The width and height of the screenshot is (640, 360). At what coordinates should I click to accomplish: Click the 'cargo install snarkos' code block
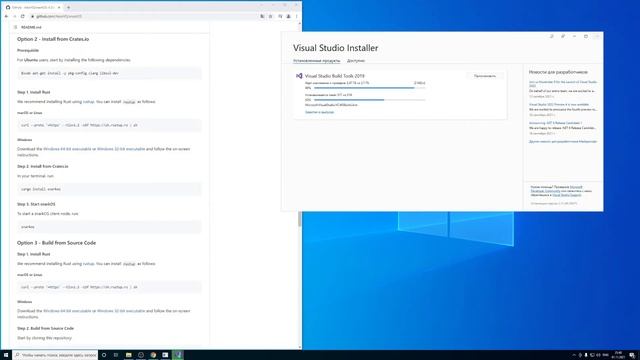click(x=109, y=189)
